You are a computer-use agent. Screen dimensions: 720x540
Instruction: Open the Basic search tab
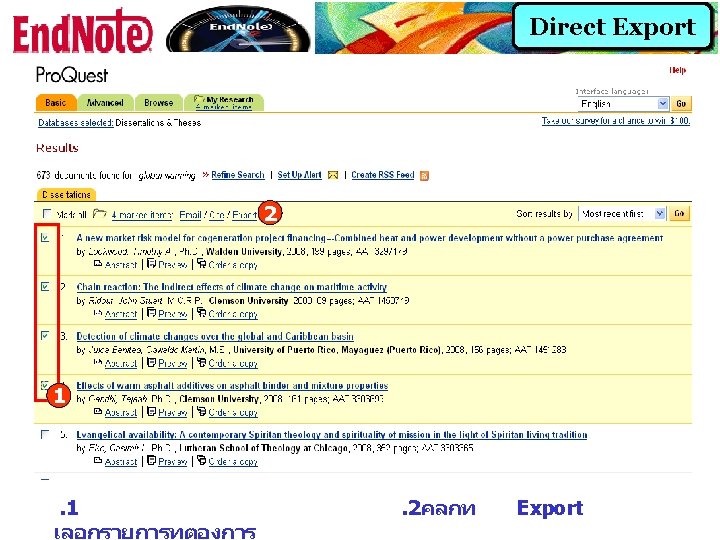pyautogui.click(x=56, y=103)
